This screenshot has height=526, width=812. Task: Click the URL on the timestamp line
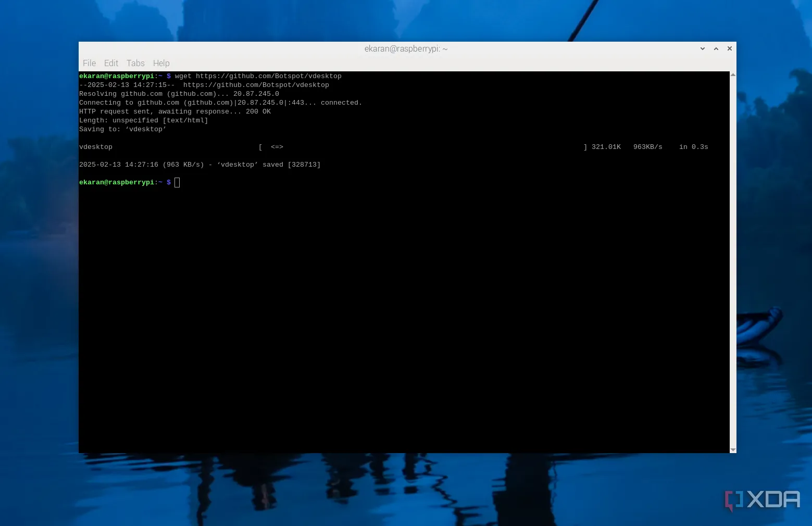256,85
